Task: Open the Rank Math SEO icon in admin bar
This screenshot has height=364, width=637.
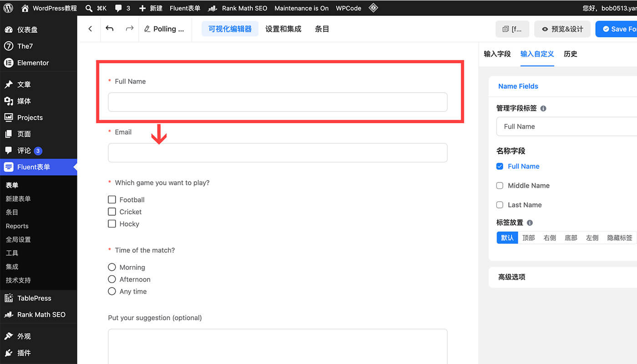Action: pos(212,8)
